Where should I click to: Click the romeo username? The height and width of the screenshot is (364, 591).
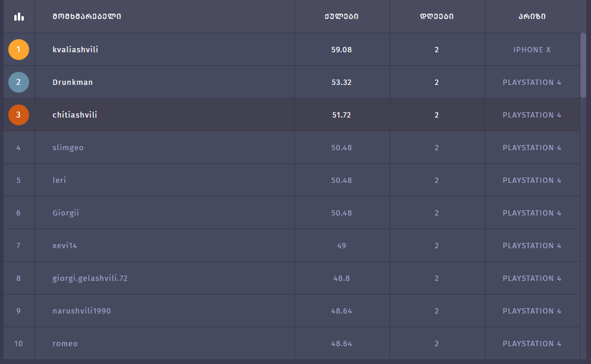tap(65, 343)
